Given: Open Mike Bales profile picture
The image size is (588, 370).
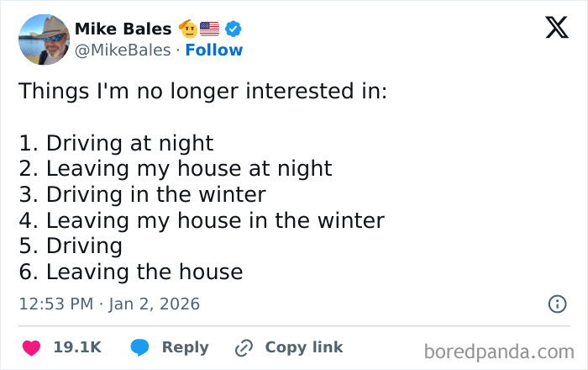Looking at the screenshot, I should (x=44, y=40).
